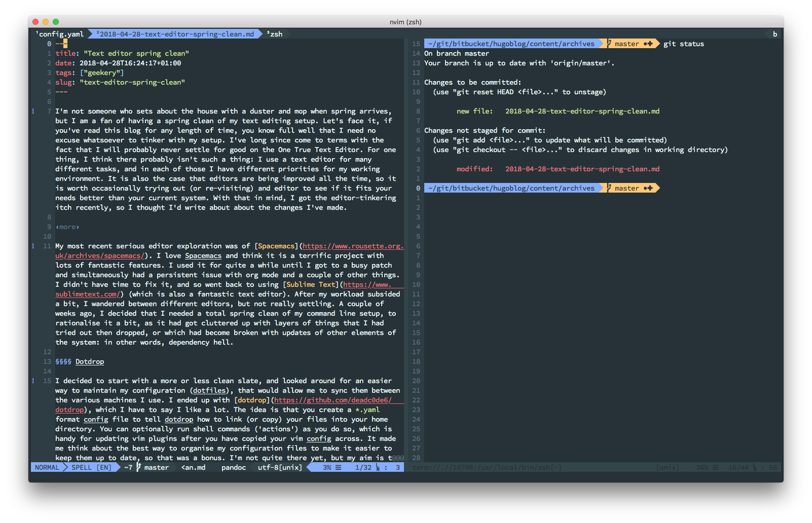Click the 'b' buffers indicator at tabline right
The width and height of the screenshot is (812, 523).
coord(774,34)
